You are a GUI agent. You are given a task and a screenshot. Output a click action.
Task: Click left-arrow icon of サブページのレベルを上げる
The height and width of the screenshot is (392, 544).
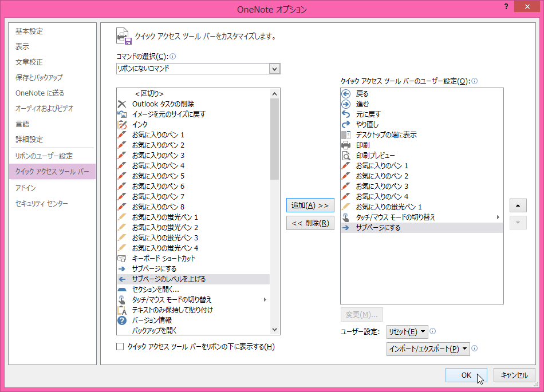pyautogui.click(x=122, y=279)
